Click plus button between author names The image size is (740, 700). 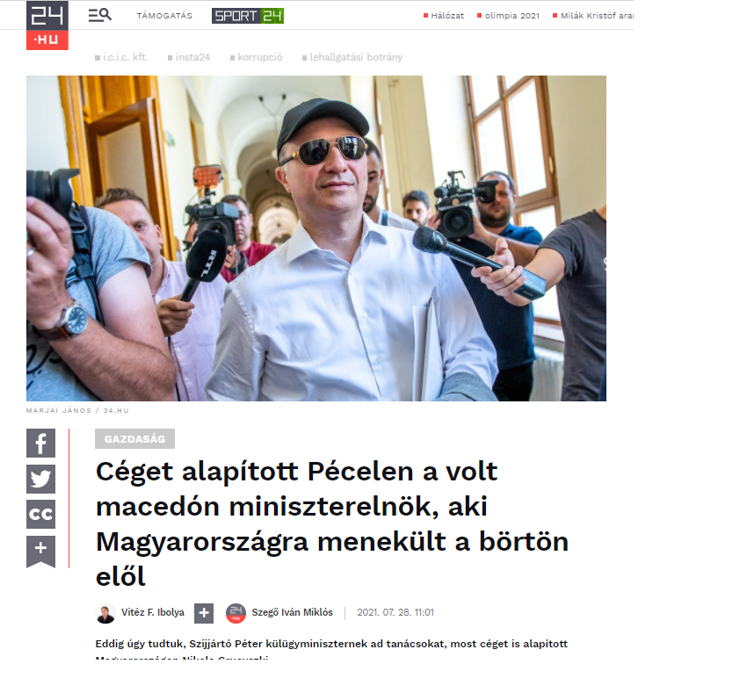pyautogui.click(x=204, y=613)
